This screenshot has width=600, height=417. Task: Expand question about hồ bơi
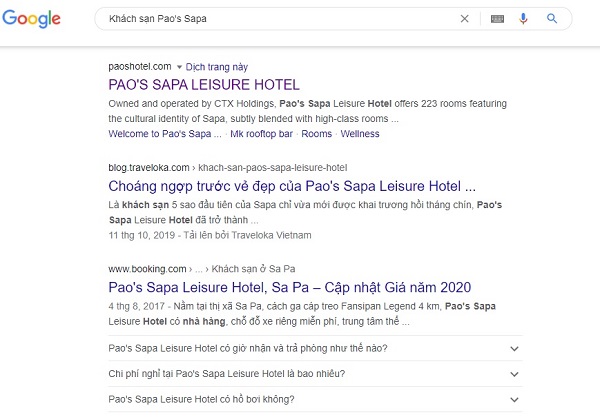pyautogui.click(x=313, y=399)
